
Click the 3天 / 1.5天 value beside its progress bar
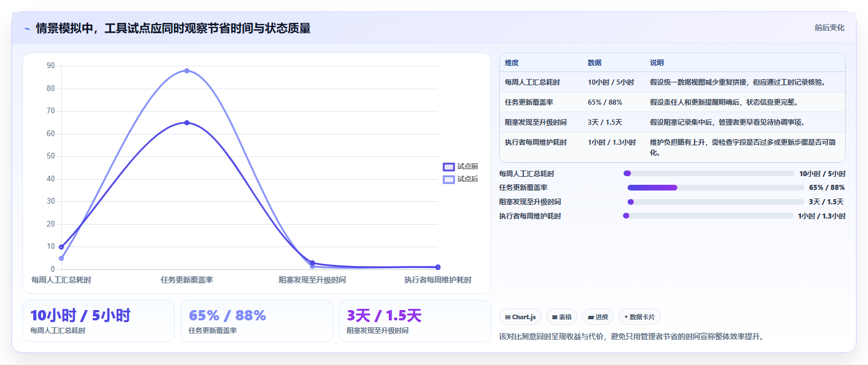click(826, 202)
